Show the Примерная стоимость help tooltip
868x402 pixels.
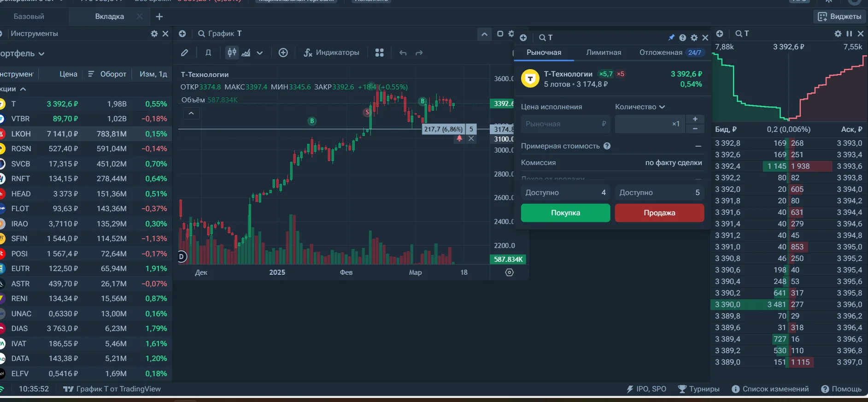607,146
